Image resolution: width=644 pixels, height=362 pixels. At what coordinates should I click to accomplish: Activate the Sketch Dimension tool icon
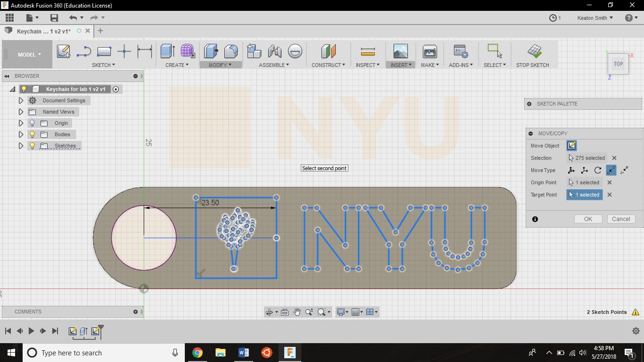(144, 51)
